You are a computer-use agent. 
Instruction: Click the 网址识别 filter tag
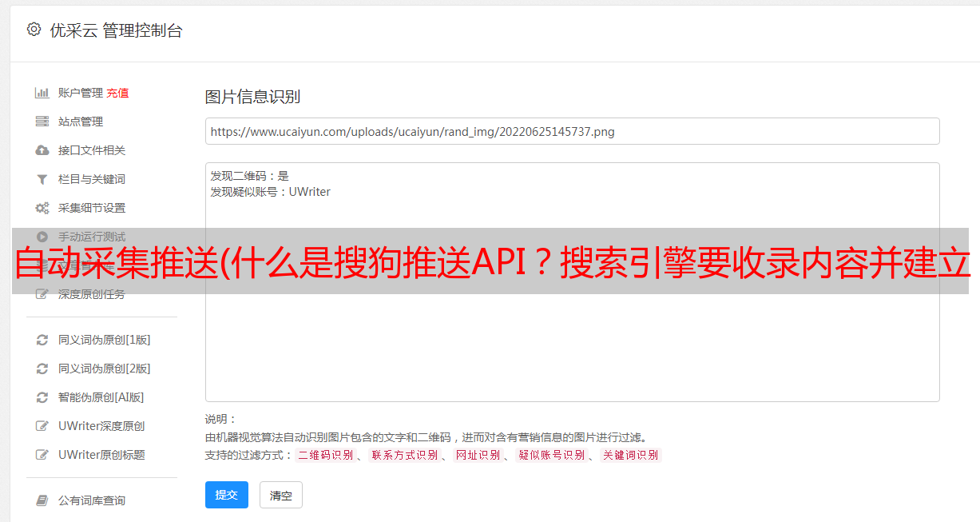tap(478, 455)
